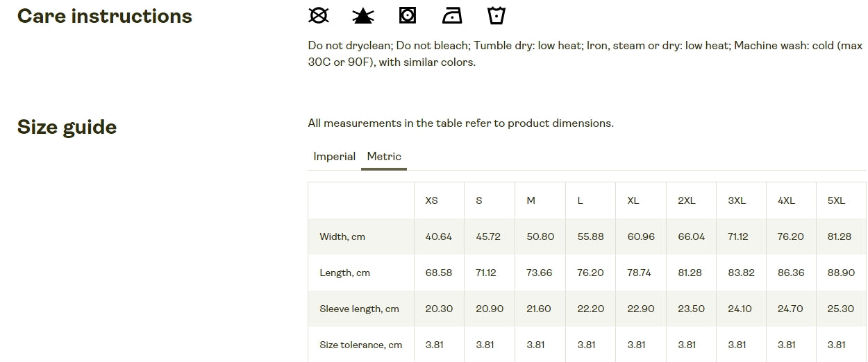Select the 5XL column header
The image size is (868, 362).
pyautogui.click(x=836, y=200)
